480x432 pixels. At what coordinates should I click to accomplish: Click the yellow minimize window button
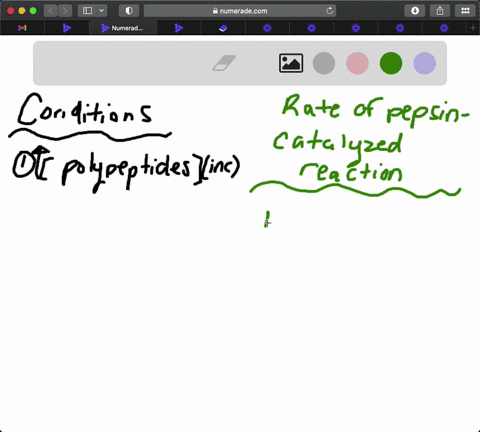coord(22,11)
